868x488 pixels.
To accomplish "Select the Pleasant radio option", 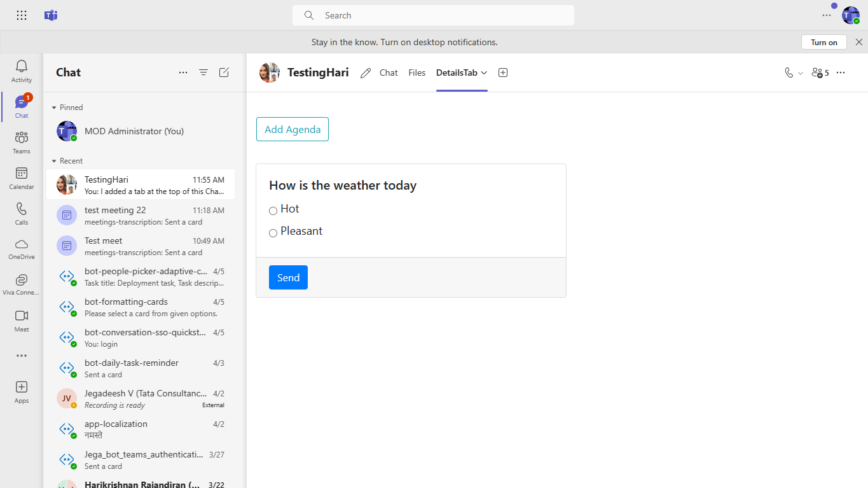I will click(x=273, y=233).
